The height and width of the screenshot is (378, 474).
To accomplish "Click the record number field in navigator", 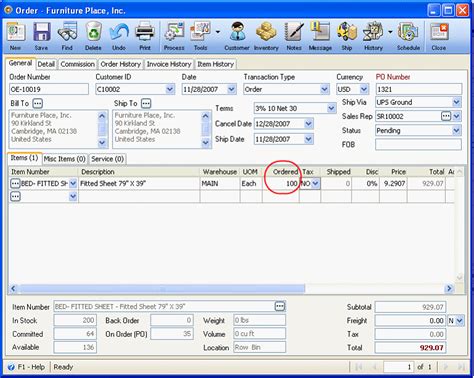I will point(399,367).
